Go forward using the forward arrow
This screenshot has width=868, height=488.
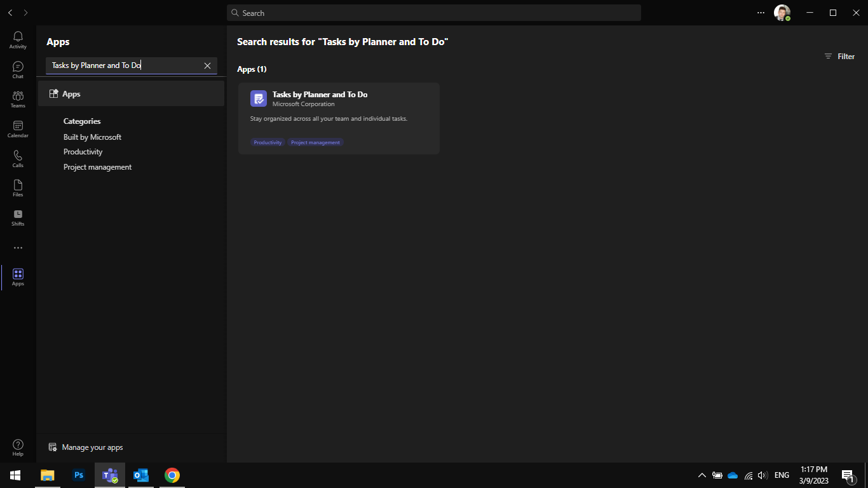[25, 13]
